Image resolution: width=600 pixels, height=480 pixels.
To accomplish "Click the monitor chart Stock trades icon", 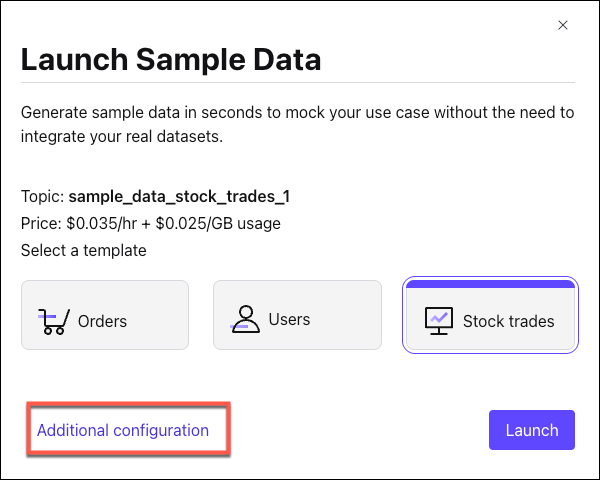I will tap(438, 320).
